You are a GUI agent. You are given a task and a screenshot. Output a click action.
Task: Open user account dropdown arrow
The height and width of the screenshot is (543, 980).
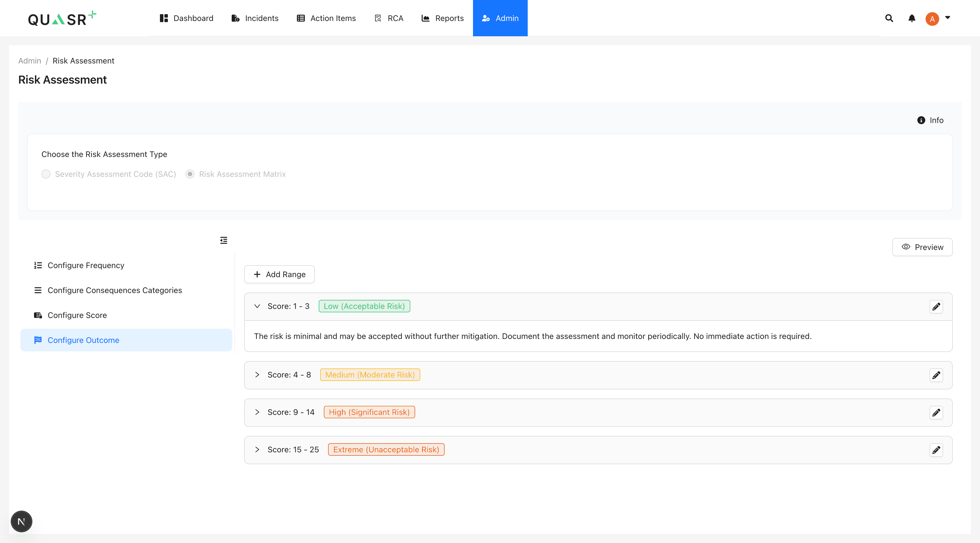(948, 18)
